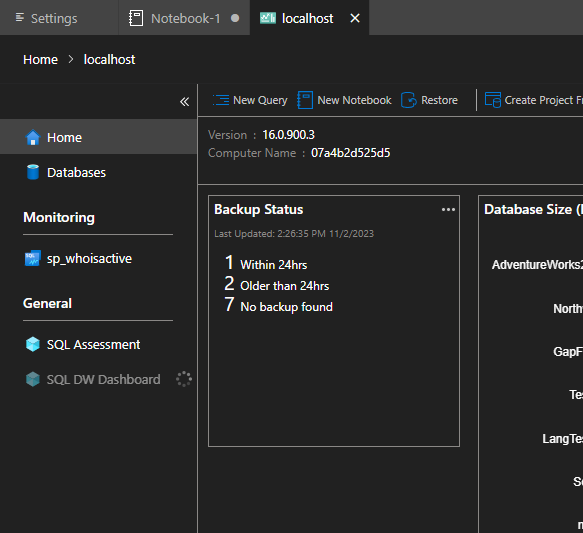Click Create Project From Database button
583x533 pixels.
click(534, 100)
